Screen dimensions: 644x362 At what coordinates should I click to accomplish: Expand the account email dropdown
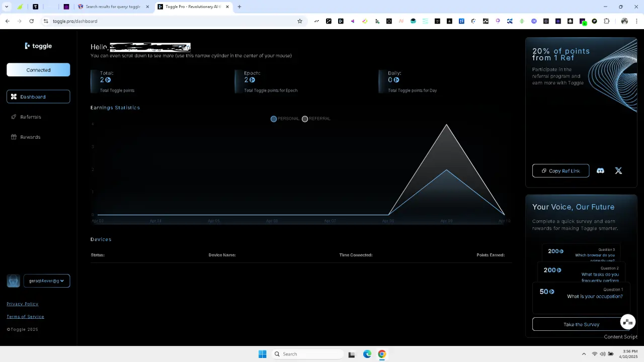coord(47,281)
